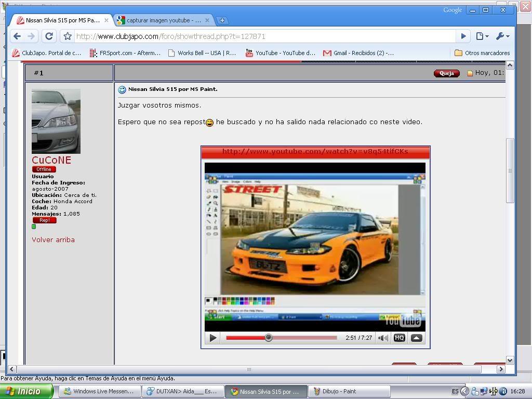532x399 pixels.
Task: Expand the video player menu arrow
Action: tap(417, 338)
